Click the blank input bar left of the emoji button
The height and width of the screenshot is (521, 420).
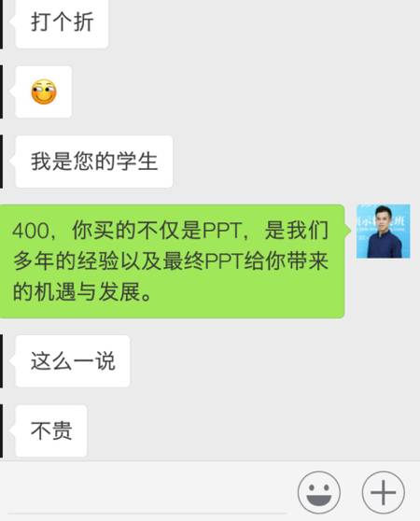click(147, 492)
